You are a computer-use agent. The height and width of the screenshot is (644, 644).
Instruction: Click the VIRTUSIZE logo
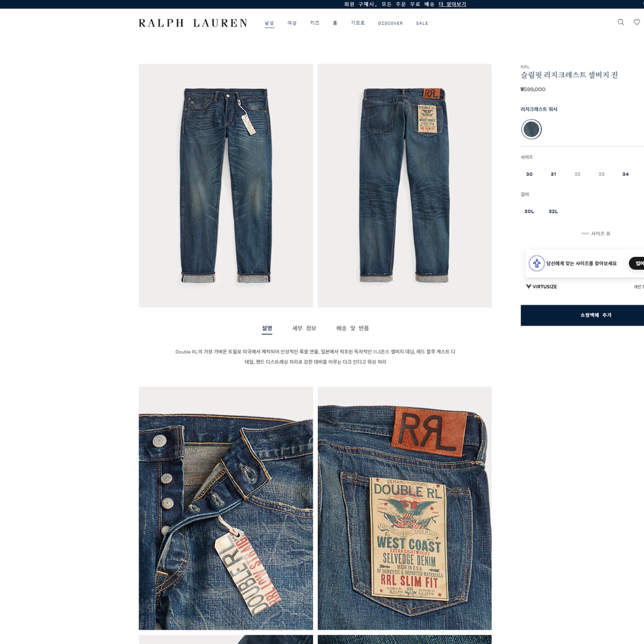click(x=542, y=286)
